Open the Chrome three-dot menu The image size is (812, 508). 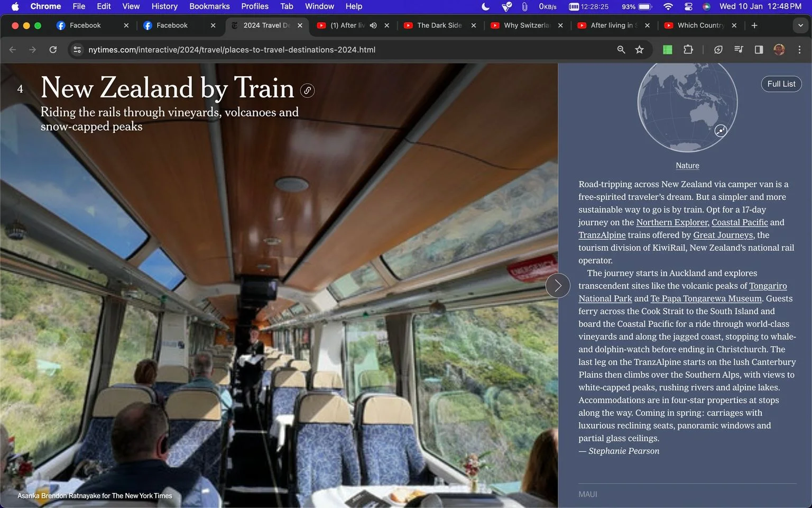click(x=799, y=50)
